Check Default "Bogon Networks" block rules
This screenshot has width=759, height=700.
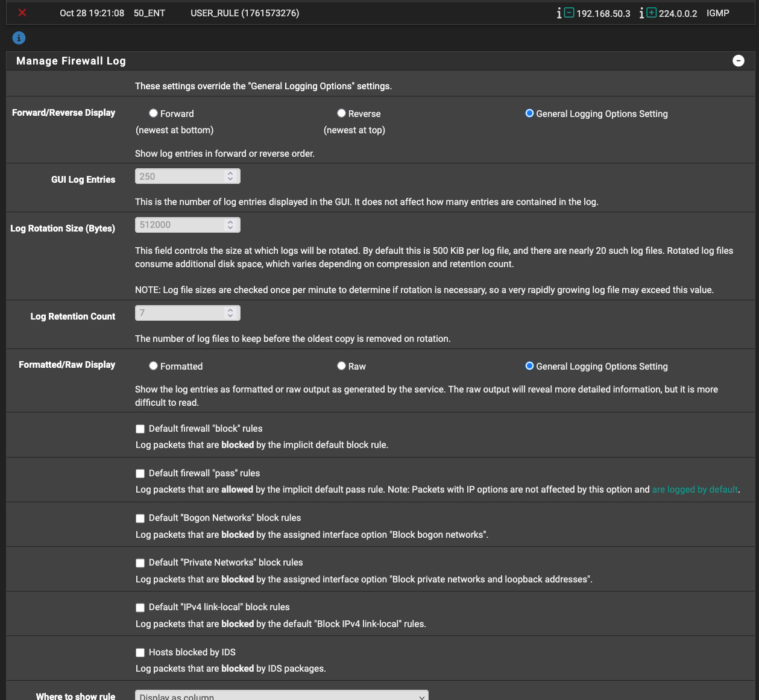pos(140,519)
